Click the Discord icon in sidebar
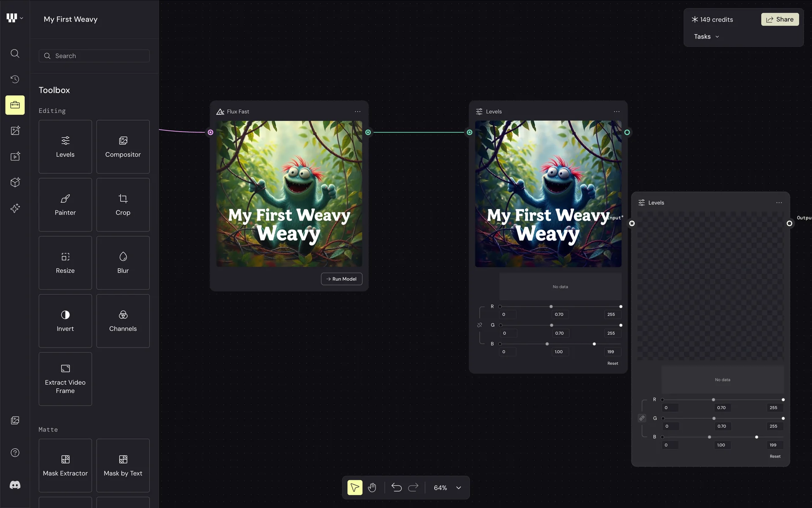The image size is (812, 508). coord(15,485)
